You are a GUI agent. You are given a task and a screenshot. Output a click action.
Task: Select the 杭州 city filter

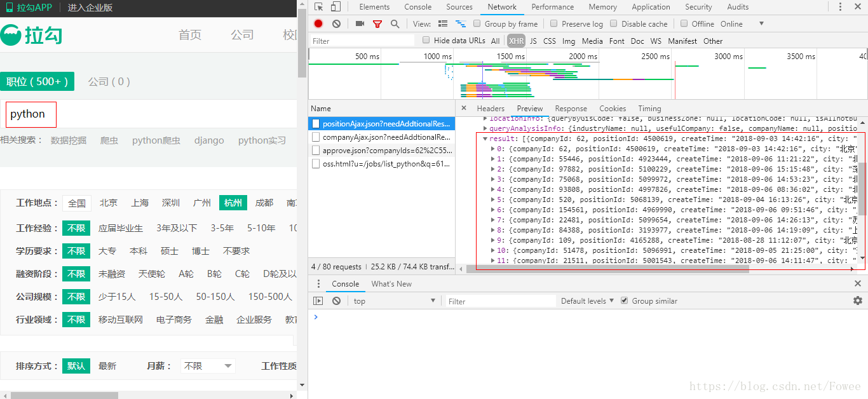tap(233, 203)
